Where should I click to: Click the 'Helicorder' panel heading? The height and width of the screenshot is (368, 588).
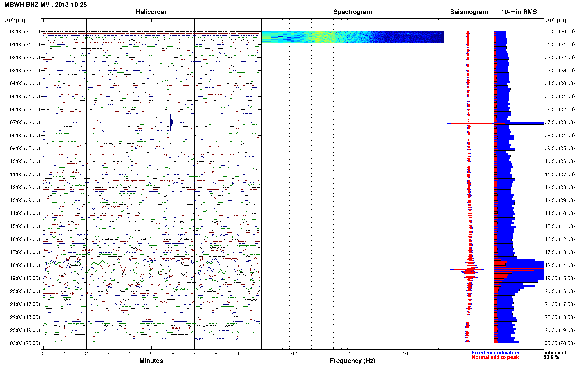151,12
